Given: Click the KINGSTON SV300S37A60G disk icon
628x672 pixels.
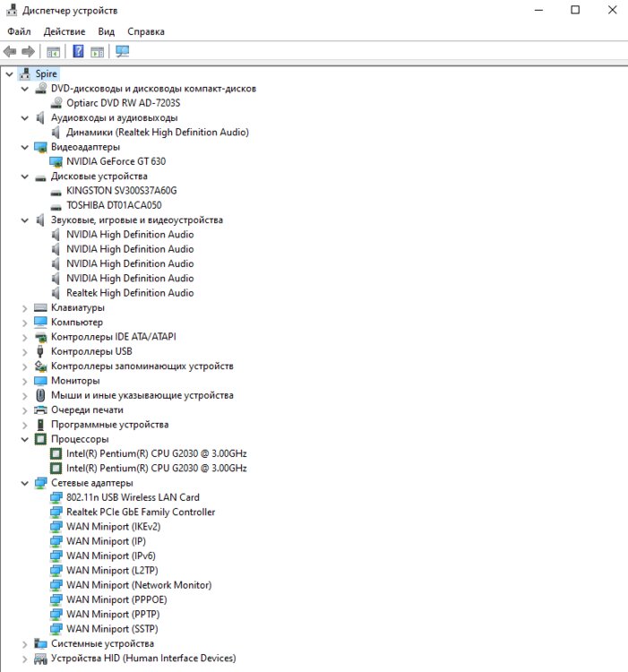Looking at the screenshot, I should pos(56,191).
